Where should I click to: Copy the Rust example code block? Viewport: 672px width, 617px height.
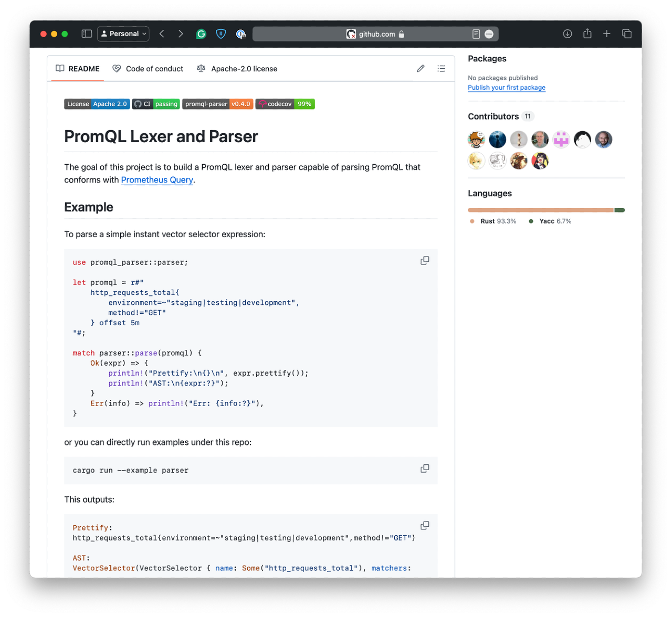(425, 261)
